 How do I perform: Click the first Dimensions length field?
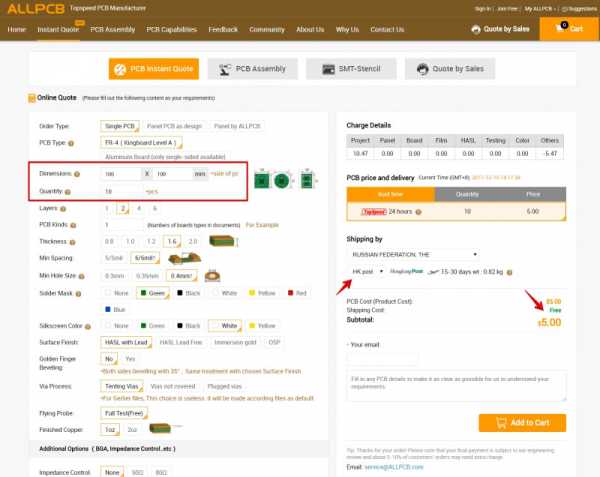[x=121, y=174]
